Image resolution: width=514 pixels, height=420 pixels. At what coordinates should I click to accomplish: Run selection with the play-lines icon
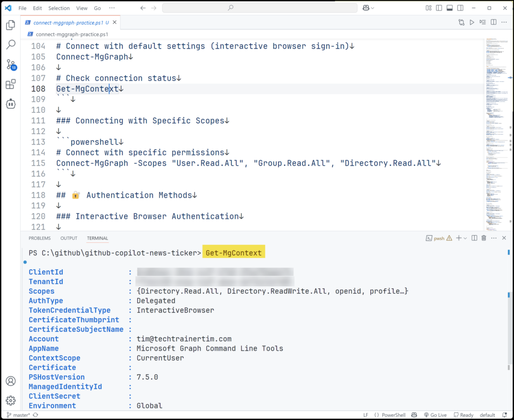(x=482, y=22)
